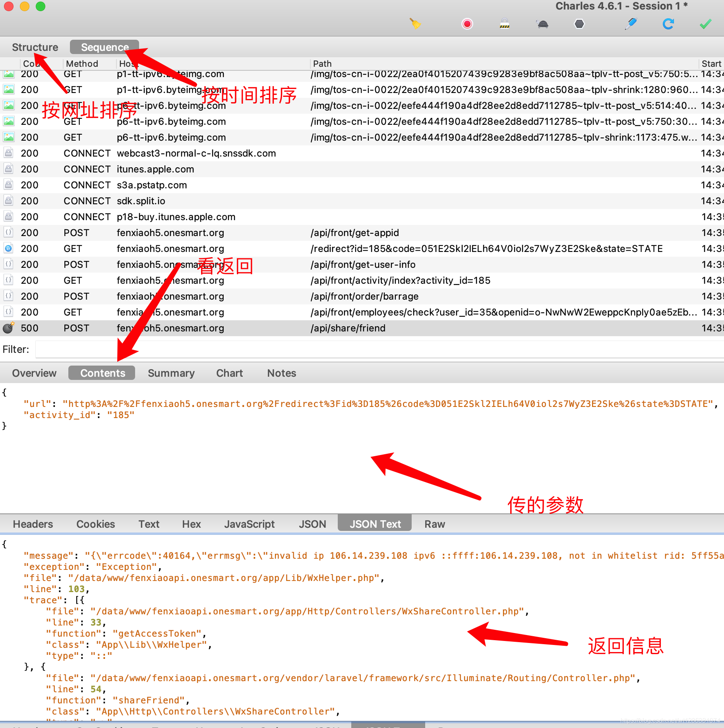Sort by the Start column header

tap(711, 64)
